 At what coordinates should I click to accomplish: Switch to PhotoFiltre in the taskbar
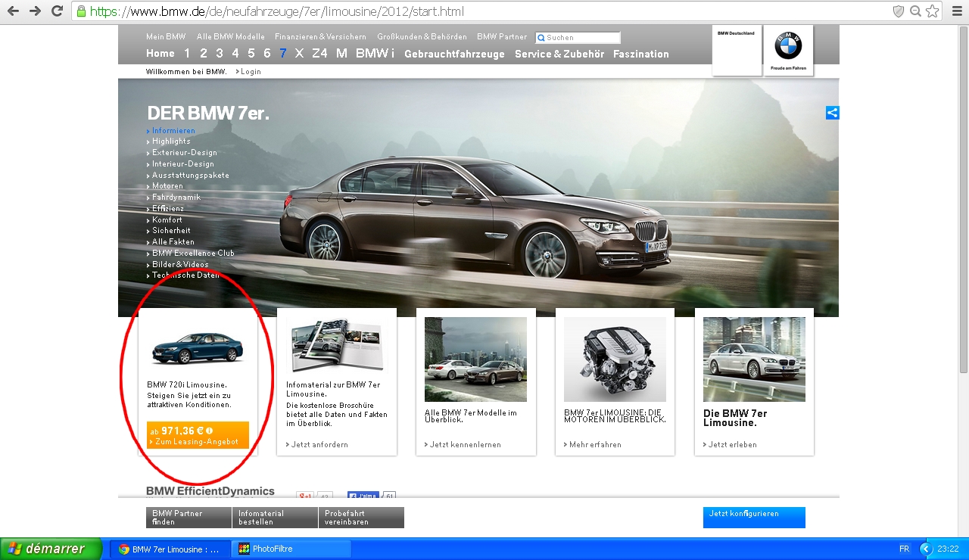tap(291, 549)
